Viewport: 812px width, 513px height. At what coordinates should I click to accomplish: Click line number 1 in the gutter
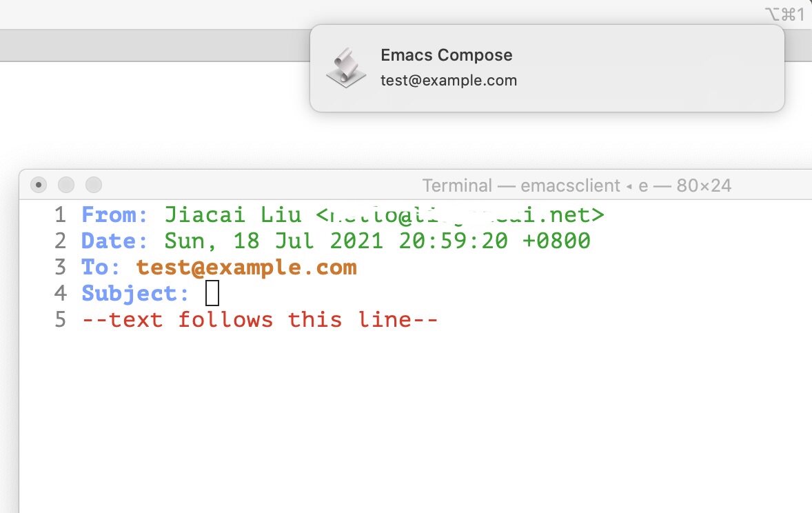point(61,215)
